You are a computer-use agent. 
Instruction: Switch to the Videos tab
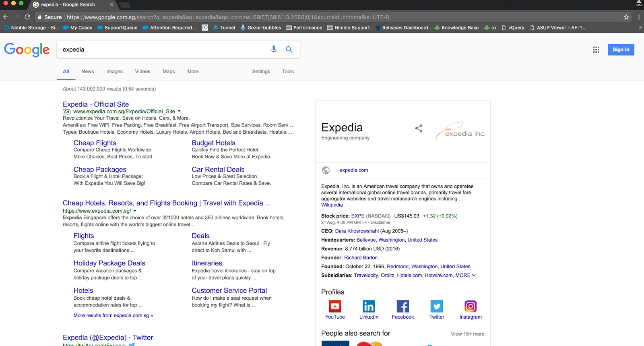click(142, 72)
